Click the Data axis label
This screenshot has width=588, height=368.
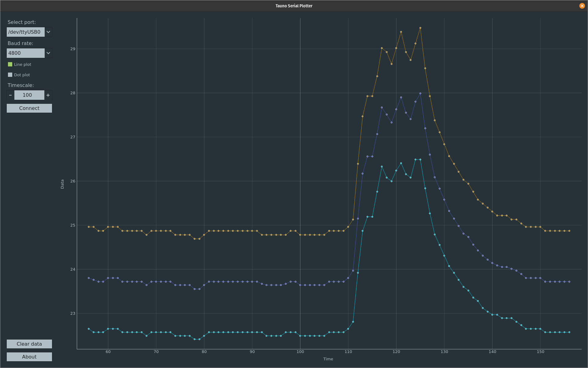pos(62,184)
